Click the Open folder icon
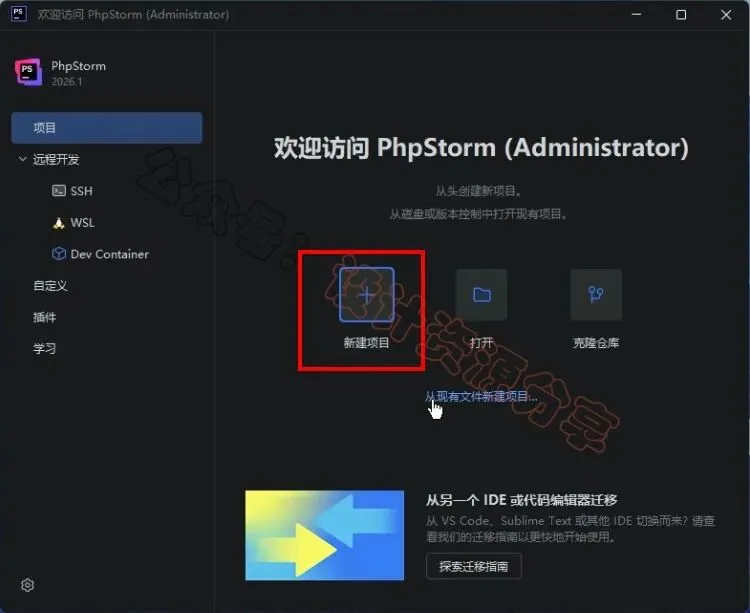Image resolution: width=750 pixels, height=613 pixels. point(481,294)
